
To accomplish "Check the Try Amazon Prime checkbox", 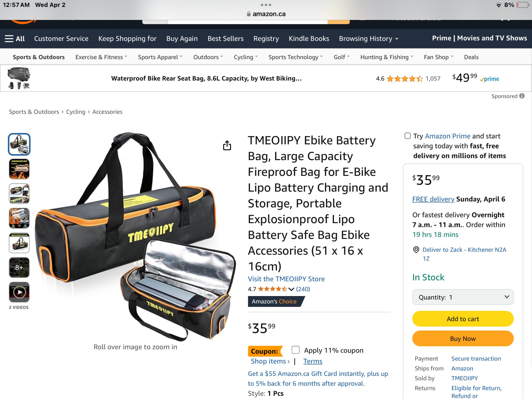I will [408, 136].
